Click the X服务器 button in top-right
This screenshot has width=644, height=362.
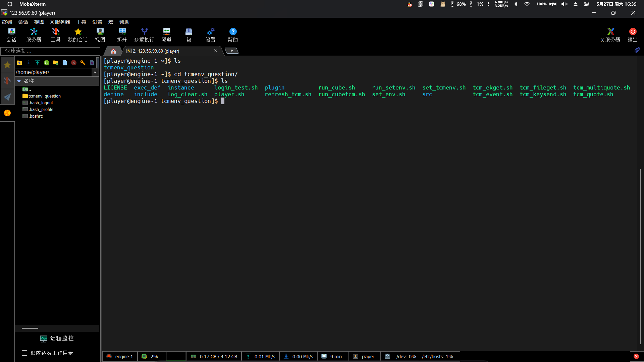click(611, 35)
